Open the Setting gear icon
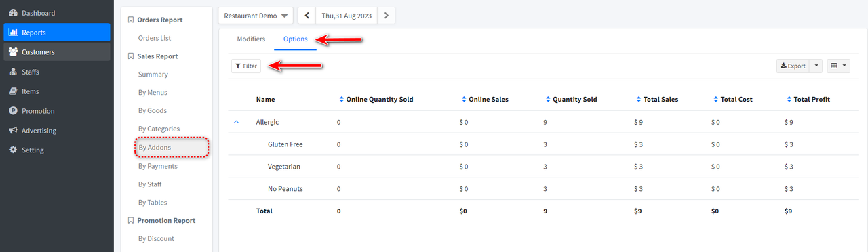Viewport: 868px width, 252px height. click(14, 150)
